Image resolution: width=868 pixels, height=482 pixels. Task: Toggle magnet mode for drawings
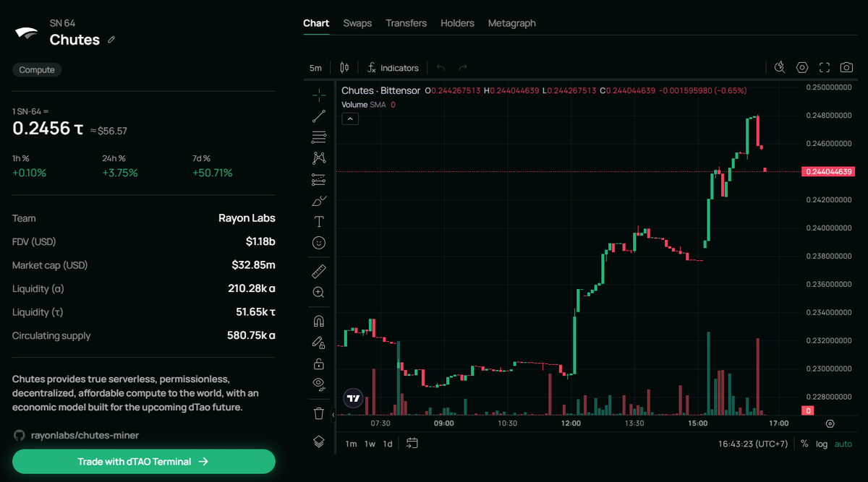318,320
